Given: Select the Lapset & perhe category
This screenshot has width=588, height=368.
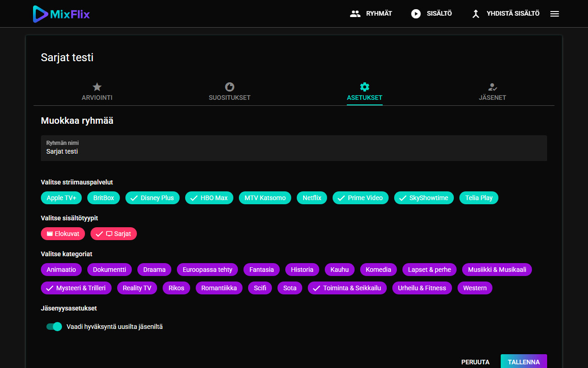Looking at the screenshot, I should coord(430,270).
